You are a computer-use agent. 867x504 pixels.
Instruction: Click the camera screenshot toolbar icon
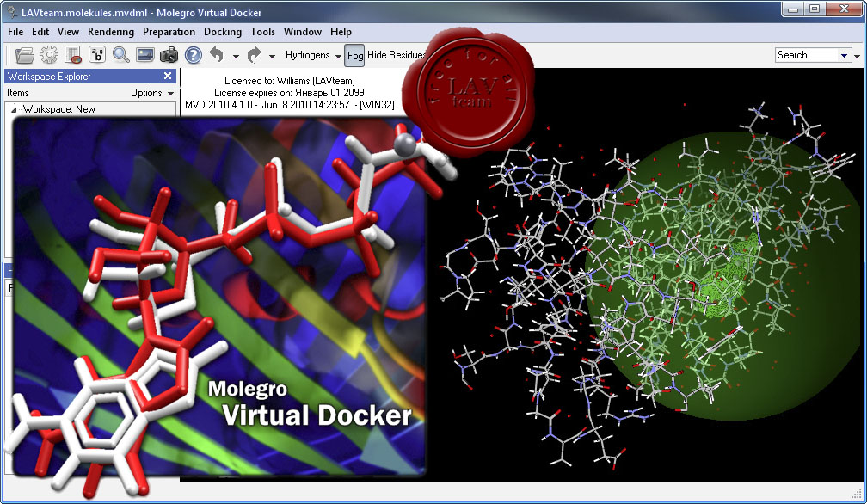coord(169,55)
